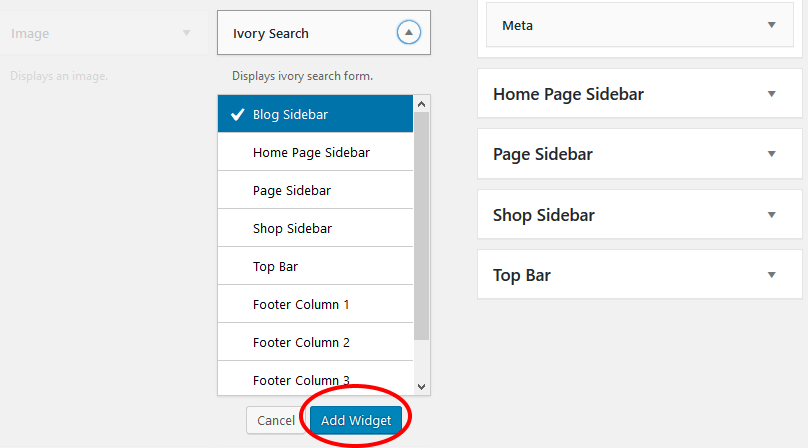
Task: Click the list scrollbar up arrow
Action: (x=422, y=104)
